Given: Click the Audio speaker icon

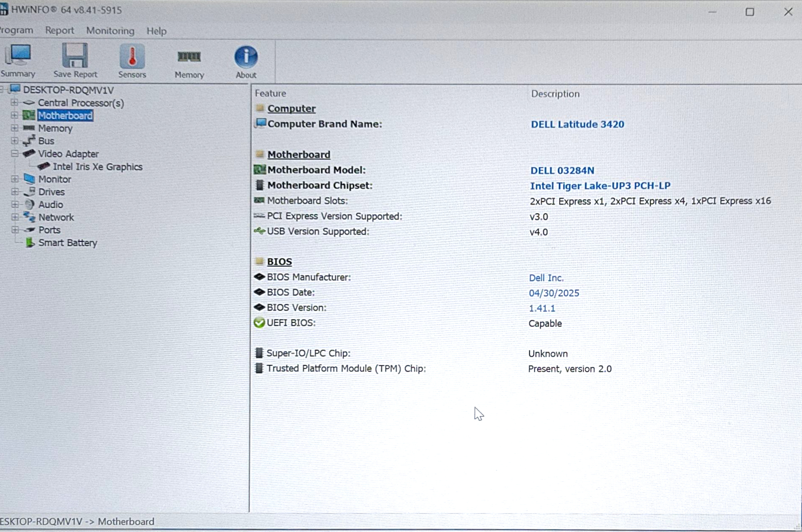Looking at the screenshot, I should click(x=29, y=204).
